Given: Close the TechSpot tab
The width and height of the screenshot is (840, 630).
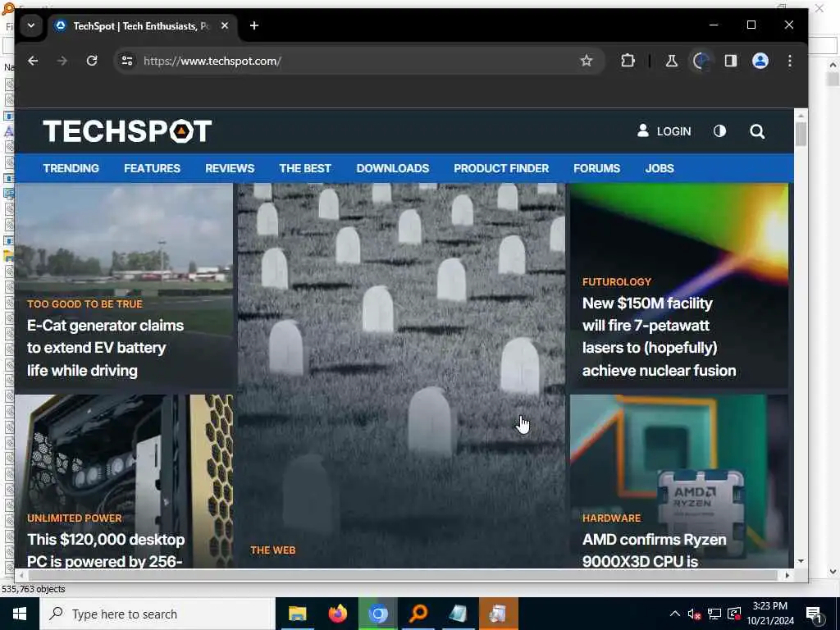Looking at the screenshot, I should 225,25.
